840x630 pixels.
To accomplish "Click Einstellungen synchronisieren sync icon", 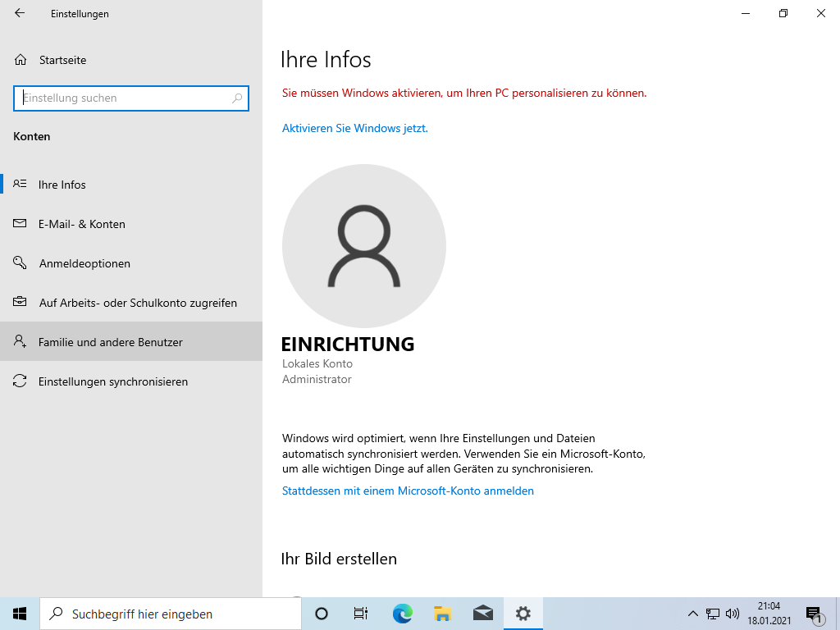I will tap(21, 381).
